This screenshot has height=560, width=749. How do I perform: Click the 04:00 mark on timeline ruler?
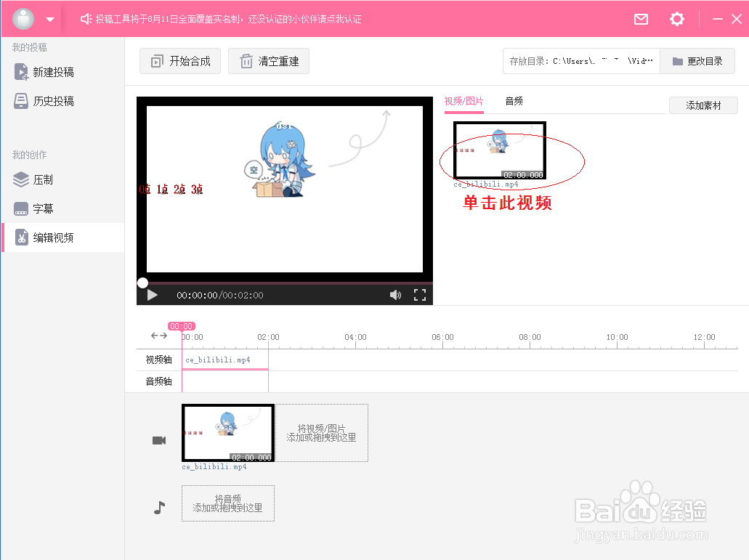(355, 337)
